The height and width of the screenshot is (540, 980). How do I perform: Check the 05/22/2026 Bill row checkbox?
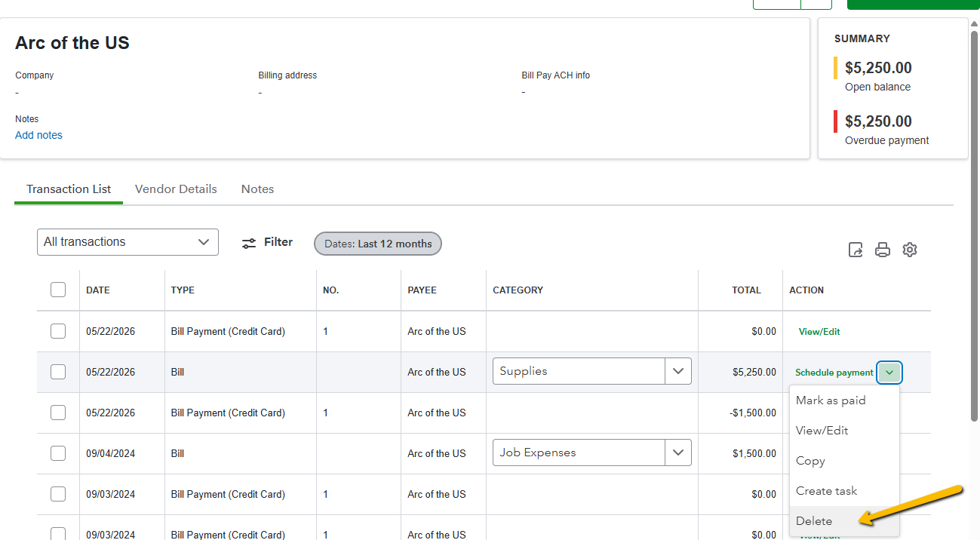58,372
